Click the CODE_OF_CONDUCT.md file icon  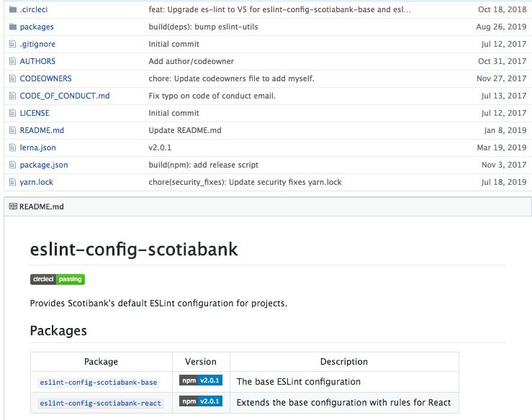coord(12,96)
